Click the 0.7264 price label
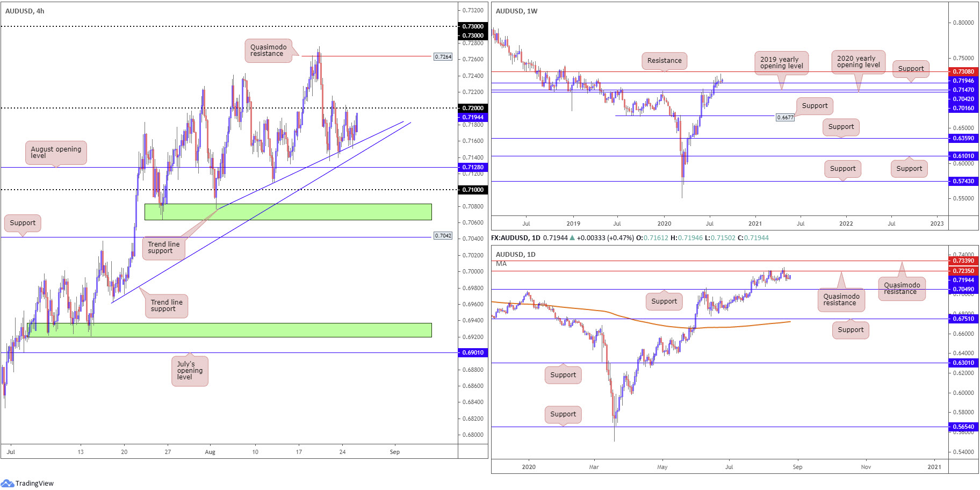Image resolution: width=980 pixels, height=490 pixels. tap(443, 56)
